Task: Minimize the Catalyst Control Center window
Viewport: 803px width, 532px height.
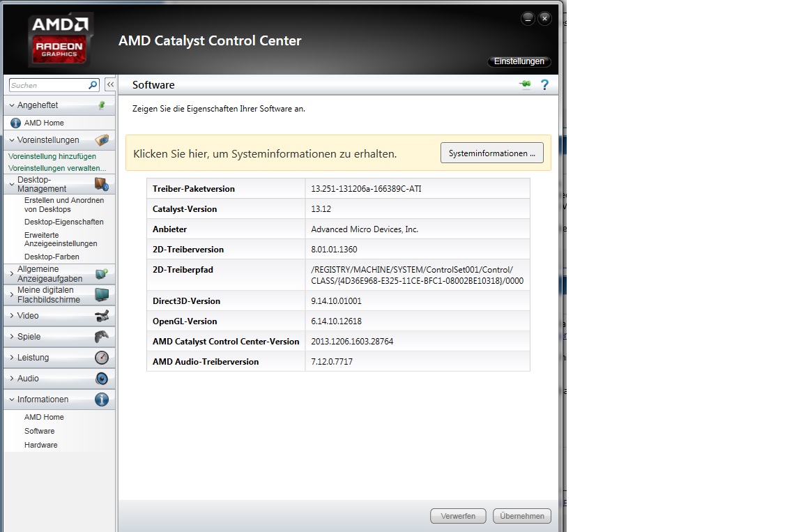Action: [528, 18]
